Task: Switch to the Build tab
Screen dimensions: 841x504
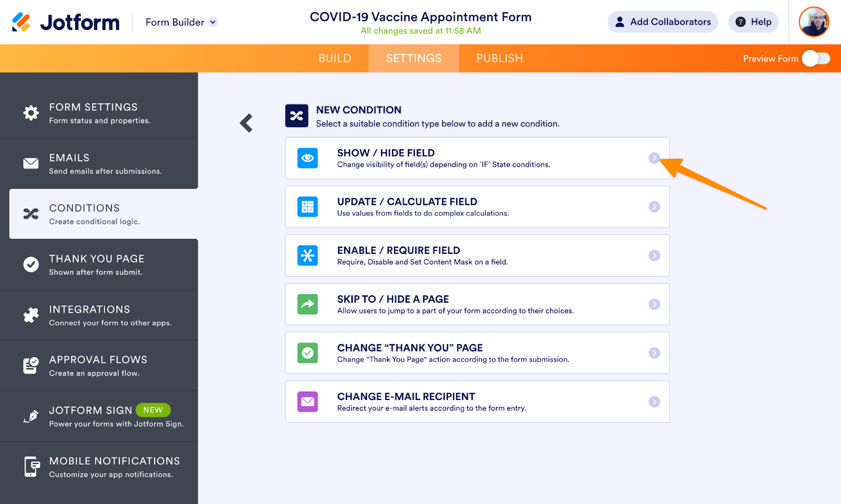Action: click(x=335, y=58)
